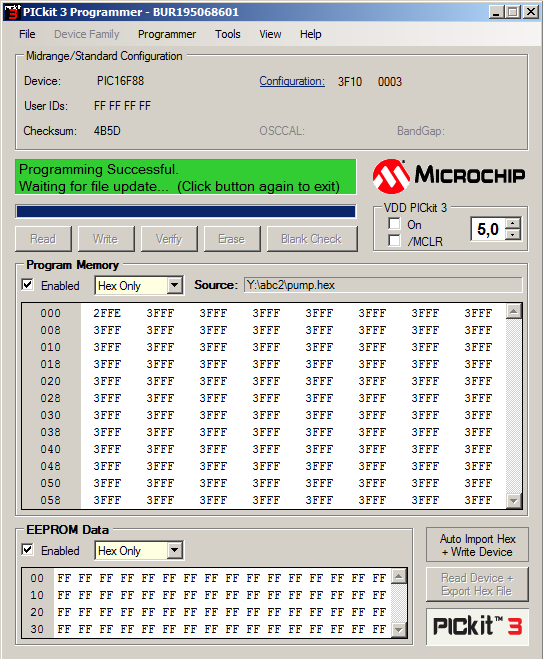Increase VDD voltage with up arrow
The image size is (543, 659).
(x=512, y=224)
